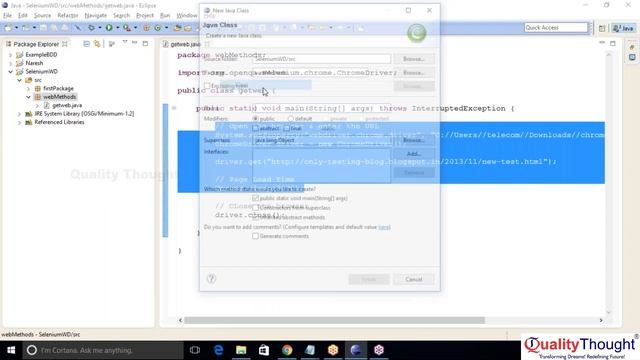Toggle Link with Editor in Package Explorer
This screenshot has width=640, height=360.
pos(97,44)
